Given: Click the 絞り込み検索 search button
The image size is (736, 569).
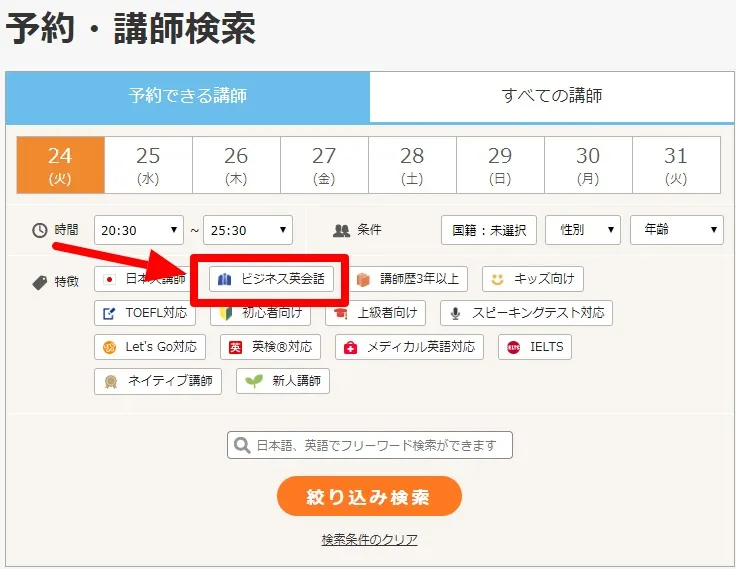Looking at the screenshot, I should pos(369,496).
